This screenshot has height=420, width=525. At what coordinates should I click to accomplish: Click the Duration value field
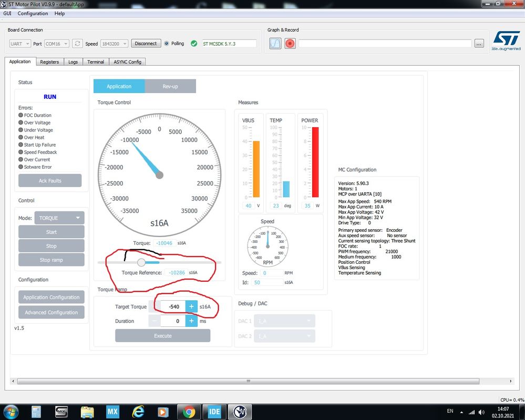[173, 321]
